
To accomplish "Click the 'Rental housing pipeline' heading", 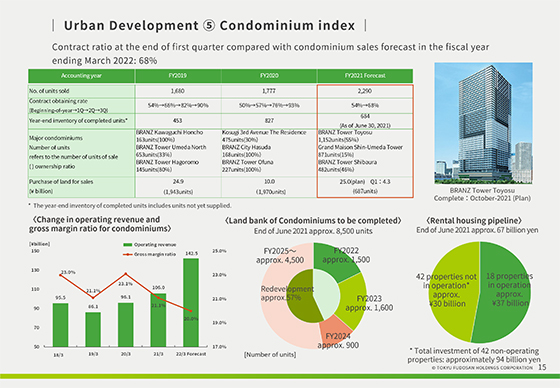I will (x=474, y=221).
